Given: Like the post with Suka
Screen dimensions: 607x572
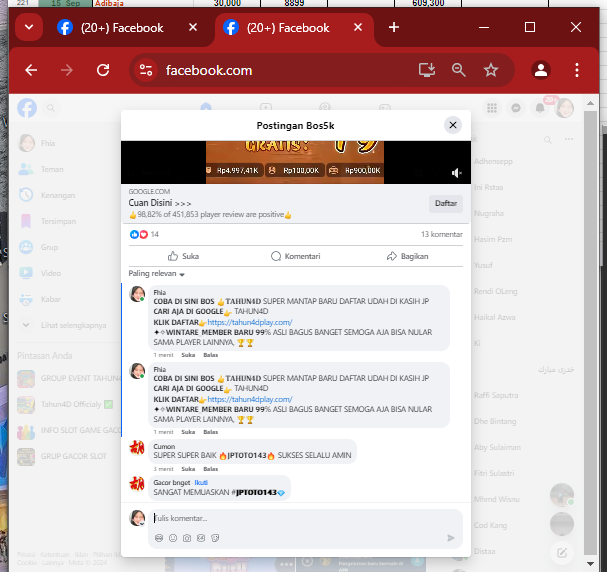Looking at the screenshot, I should click(183, 256).
